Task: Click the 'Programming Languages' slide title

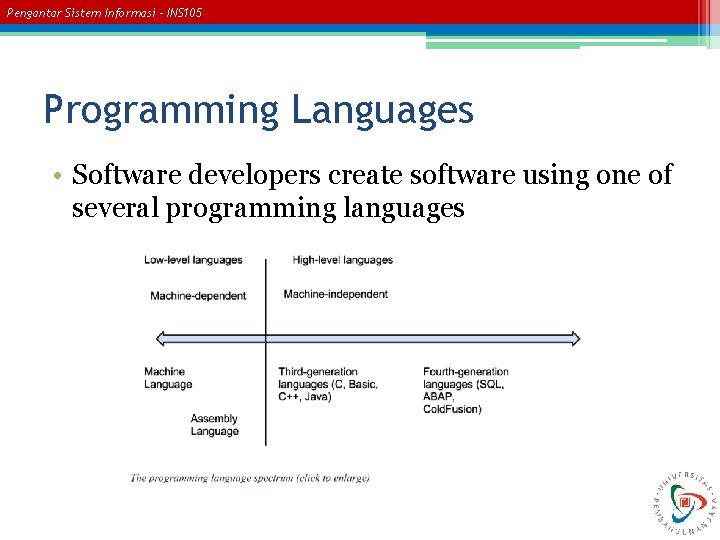Action: click(x=259, y=110)
